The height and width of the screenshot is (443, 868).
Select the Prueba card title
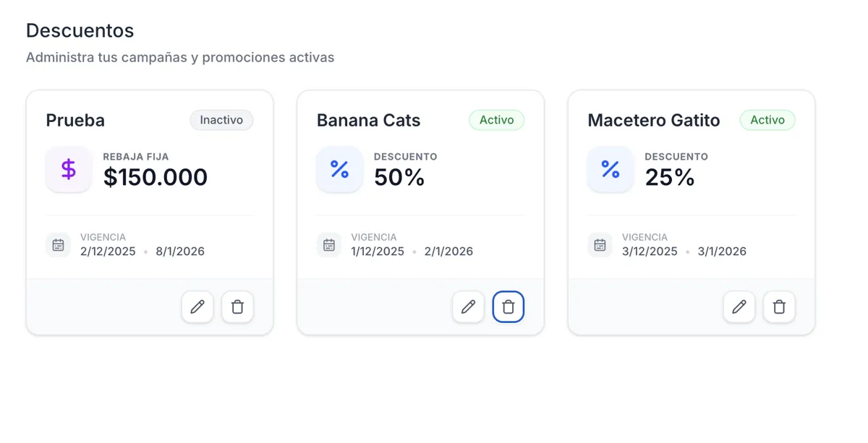point(75,121)
